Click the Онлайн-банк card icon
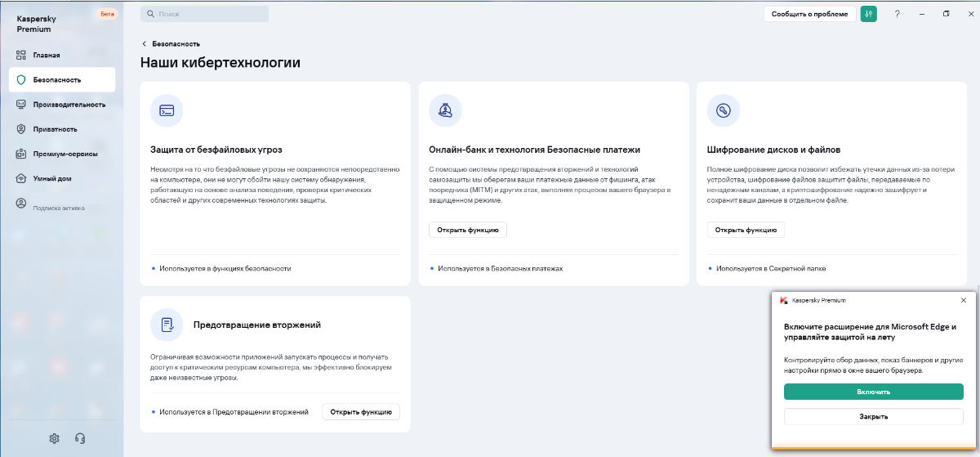Viewport: 980px width, 457px height. click(x=445, y=110)
